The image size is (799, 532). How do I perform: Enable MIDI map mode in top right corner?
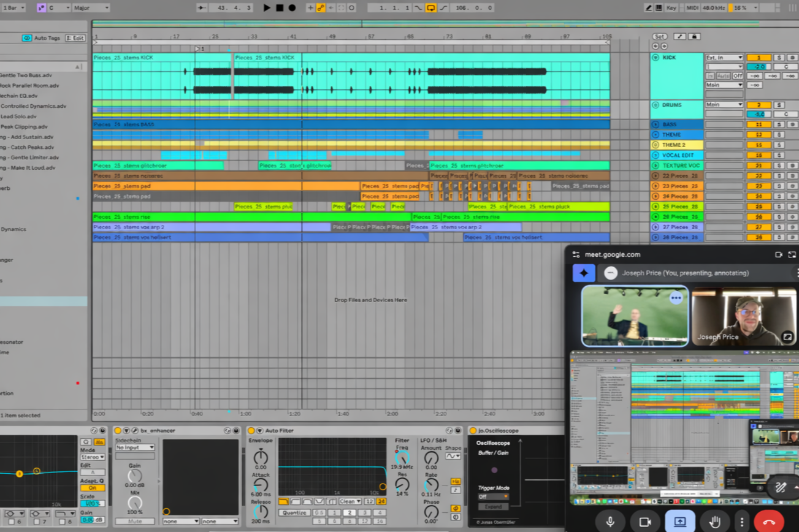pyautogui.click(x=692, y=7)
